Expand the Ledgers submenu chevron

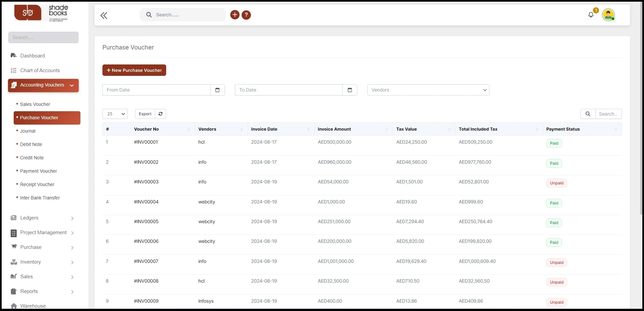point(72,218)
